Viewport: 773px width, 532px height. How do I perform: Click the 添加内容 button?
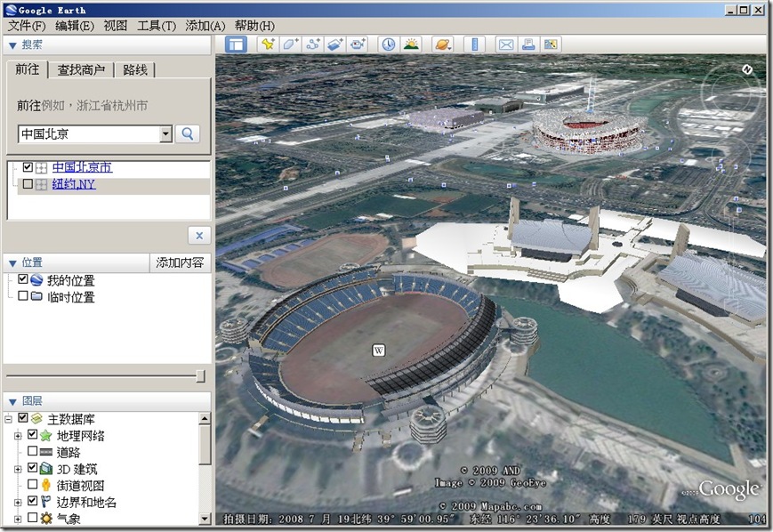click(x=180, y=262)
